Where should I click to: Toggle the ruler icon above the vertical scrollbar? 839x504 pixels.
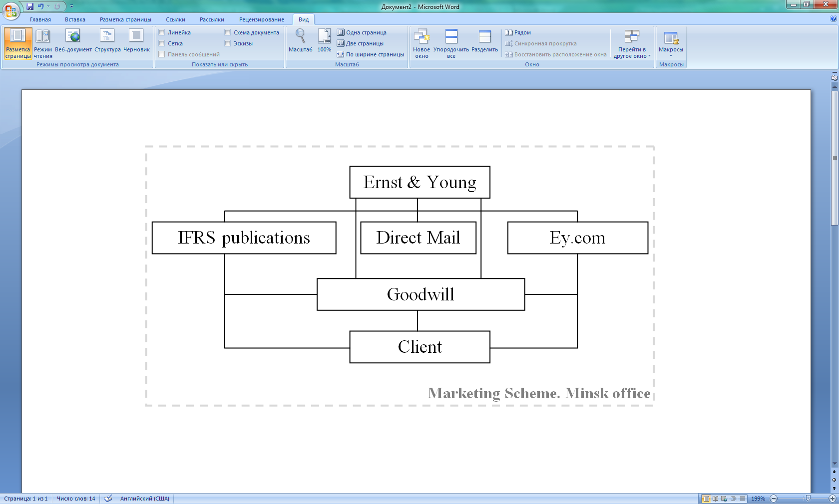(x=834, y=77)
